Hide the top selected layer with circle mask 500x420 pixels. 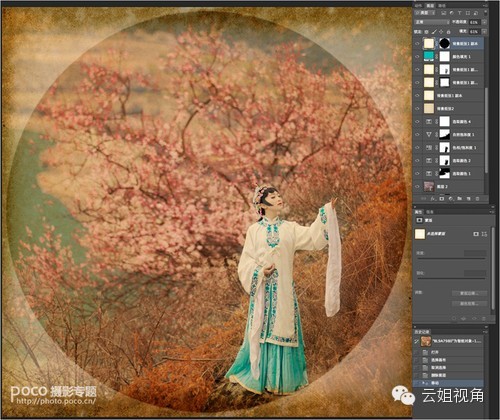[x=417, y=44]
